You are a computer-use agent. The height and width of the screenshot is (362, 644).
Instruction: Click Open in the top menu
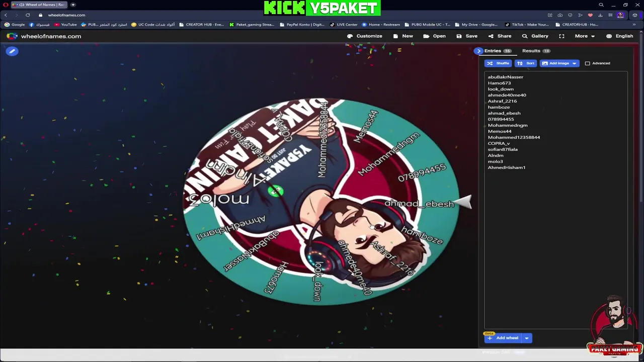coord(434,36)
